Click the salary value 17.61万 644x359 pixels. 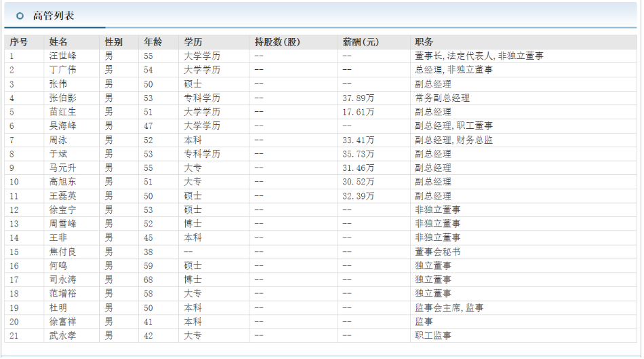coord(359,112)
